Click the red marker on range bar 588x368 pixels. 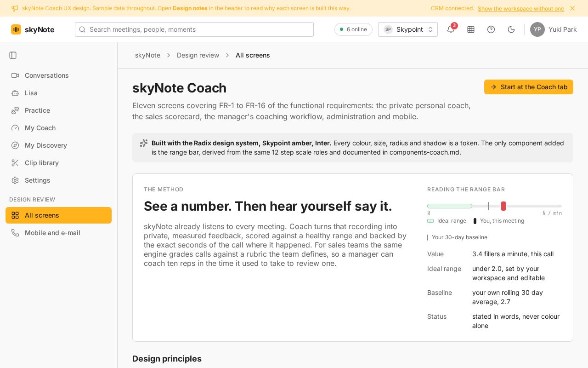pyautogui.click(x=503, y=206)
